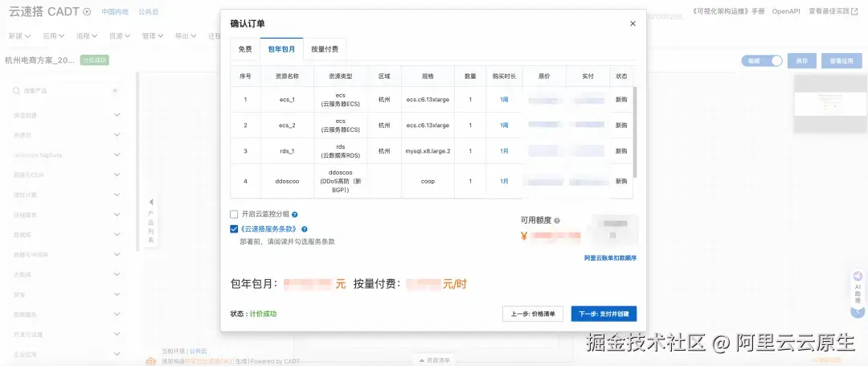Click the 1月 duration for rds_1
The height and width of the screenshot is (366, 868).
click(x=504, y=151)
